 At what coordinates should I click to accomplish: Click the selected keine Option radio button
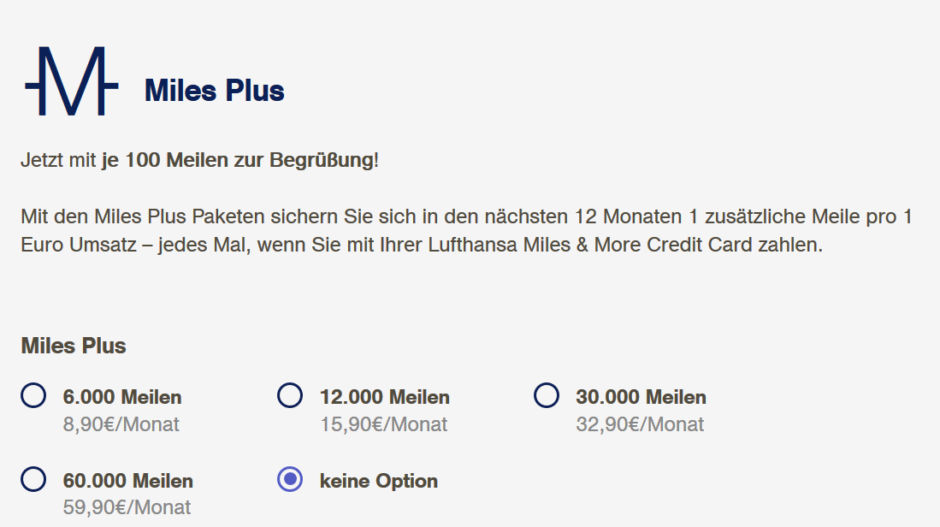[x=290, y=480]
